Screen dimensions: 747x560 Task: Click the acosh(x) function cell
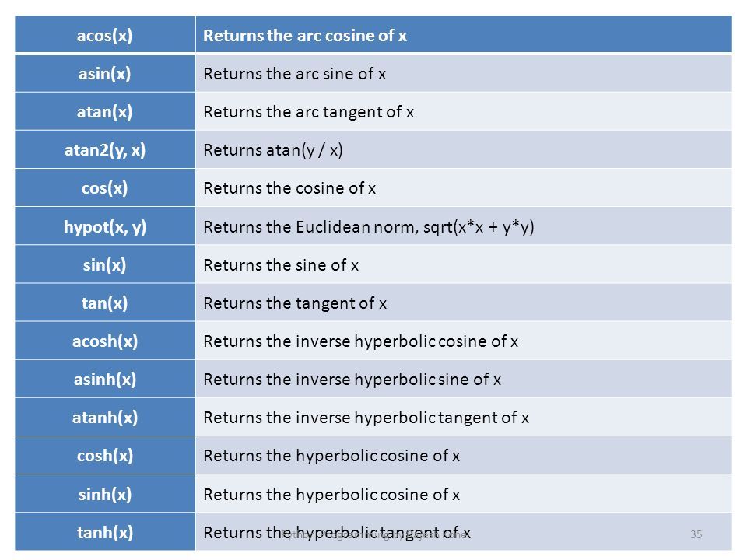105,341
